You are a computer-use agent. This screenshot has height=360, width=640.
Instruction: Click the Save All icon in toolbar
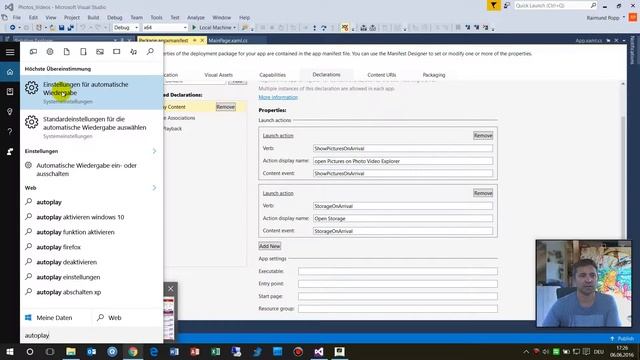click(71, 28)
